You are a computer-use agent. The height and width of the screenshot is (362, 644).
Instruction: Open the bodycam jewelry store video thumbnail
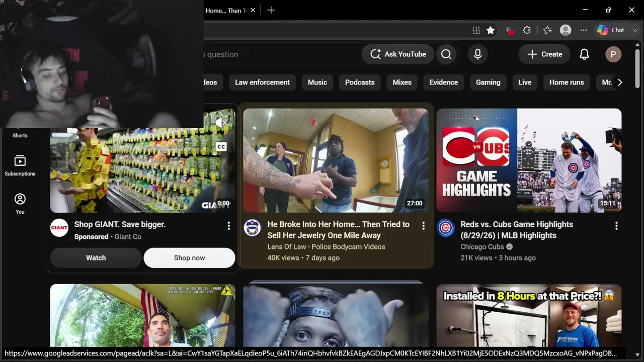coord(336,160)
